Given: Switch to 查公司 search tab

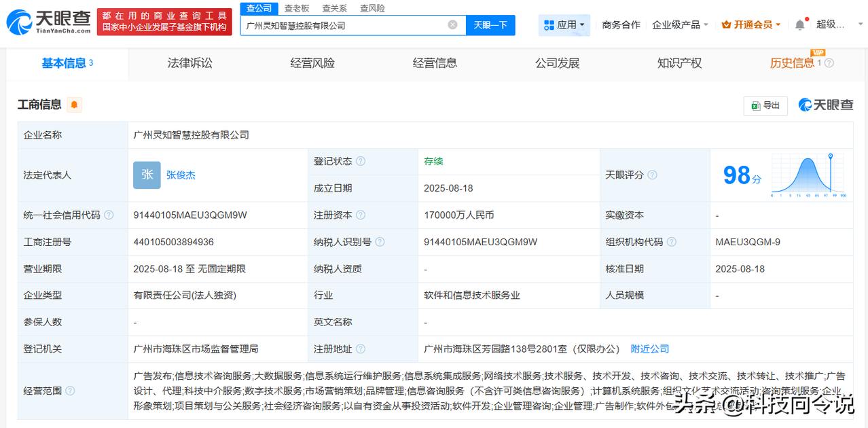Looking at the screenshot, I should point(259,8).
